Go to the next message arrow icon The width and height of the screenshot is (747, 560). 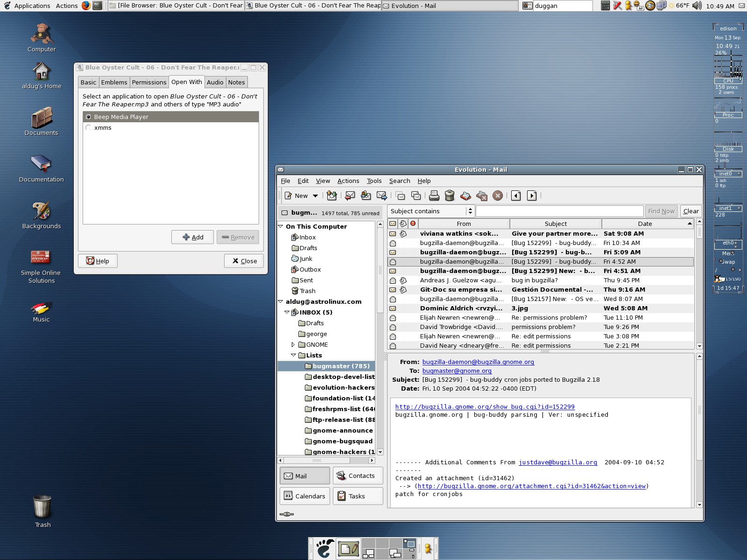[532, 196]
